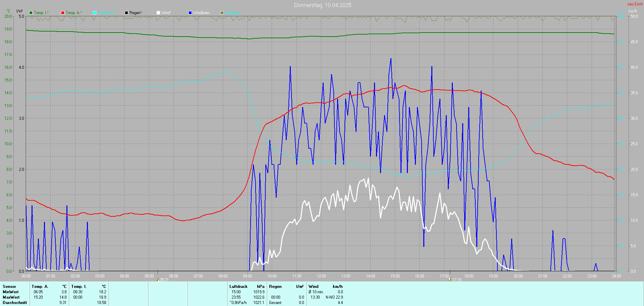Click the blue Windböen legend swatch
644x306 pixels.
click(190, 13)
